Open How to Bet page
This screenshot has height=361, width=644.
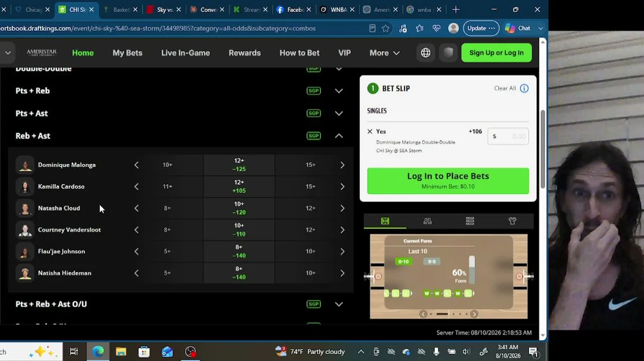click(x=299, y=53)
